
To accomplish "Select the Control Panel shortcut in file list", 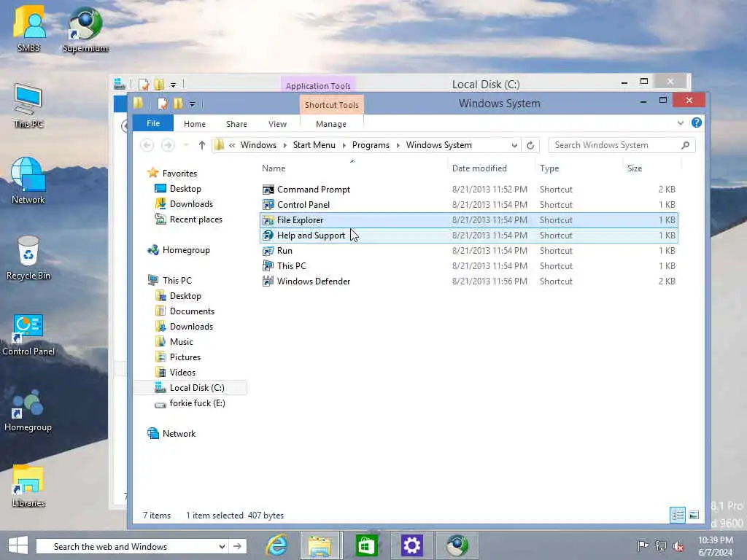I will click(303, 205).
